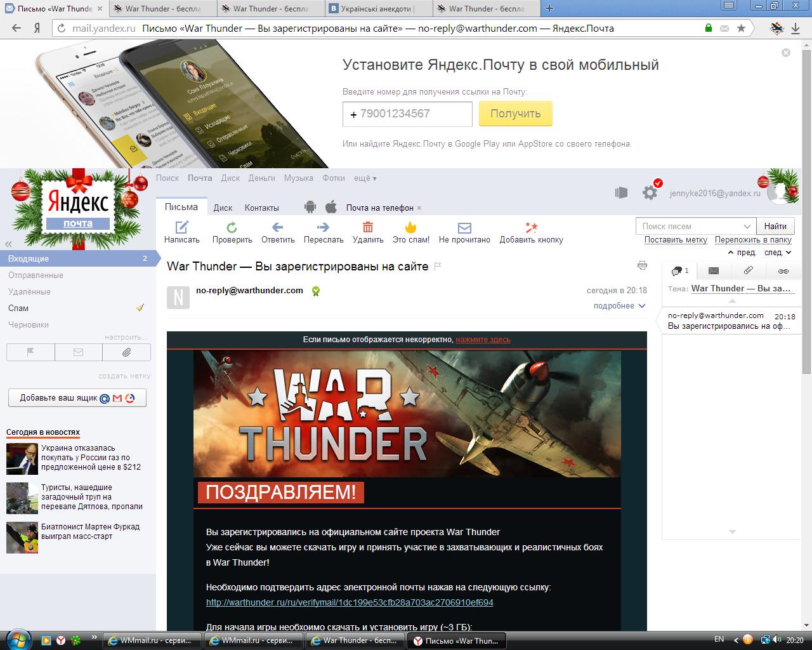
Task: Switch to the Контакты tab
Action: coord(262,208)
